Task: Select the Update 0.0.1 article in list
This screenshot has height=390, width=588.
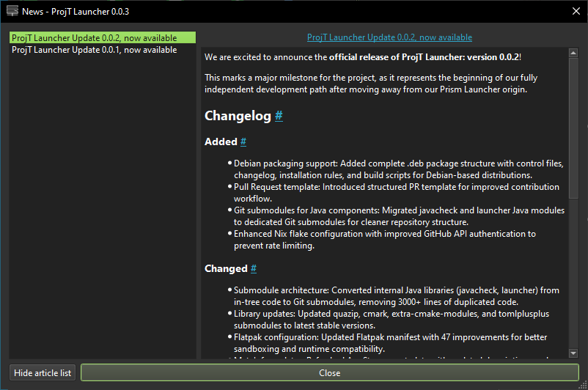Action: (x=94, y=50)
